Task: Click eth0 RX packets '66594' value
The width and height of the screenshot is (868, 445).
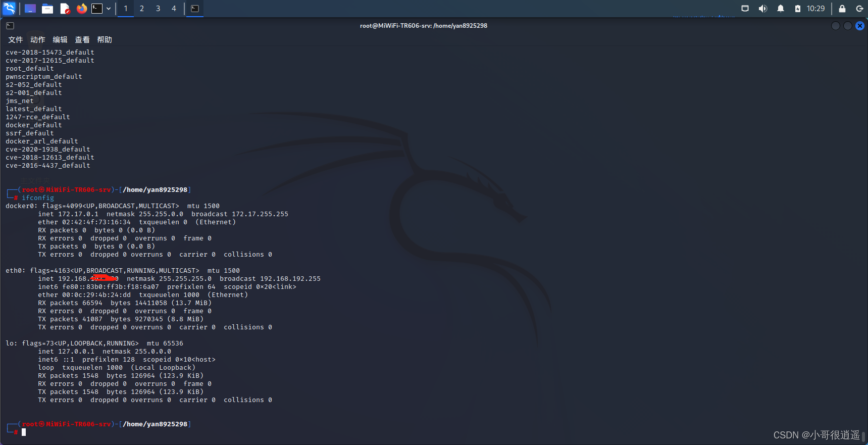Action: [x=92, y=303]
